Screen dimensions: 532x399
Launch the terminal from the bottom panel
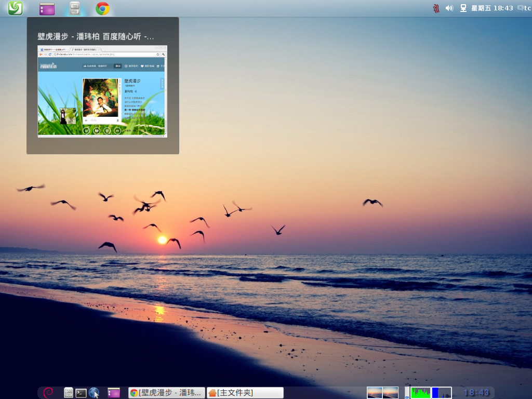[81, 393]
